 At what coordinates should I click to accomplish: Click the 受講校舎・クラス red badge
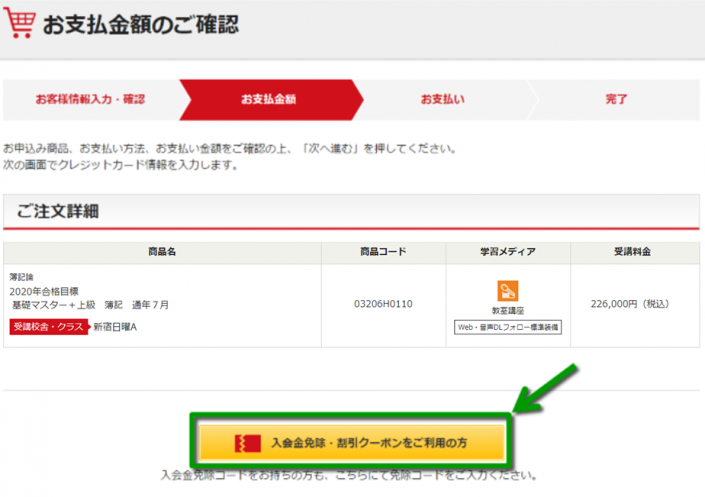coord(48,327)
